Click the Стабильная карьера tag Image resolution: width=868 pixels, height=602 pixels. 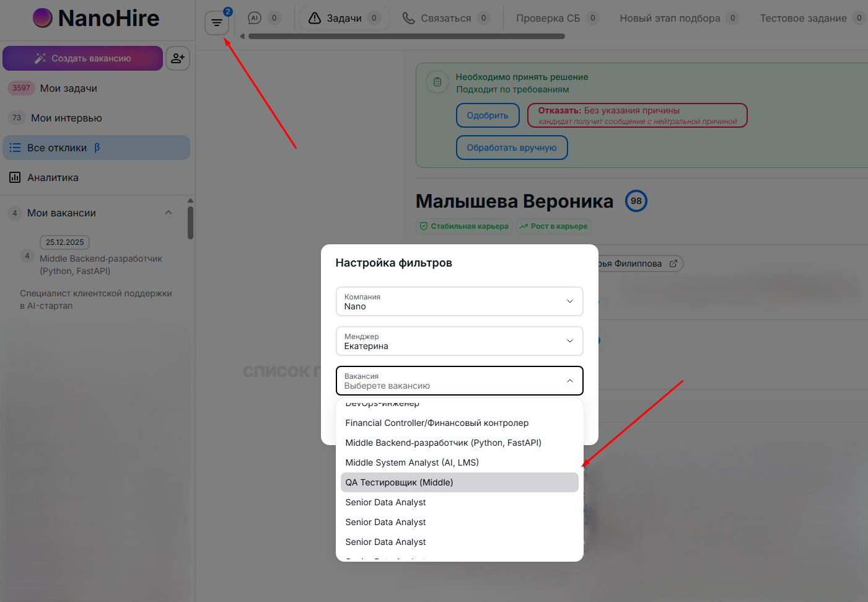(x=464, y=226)
